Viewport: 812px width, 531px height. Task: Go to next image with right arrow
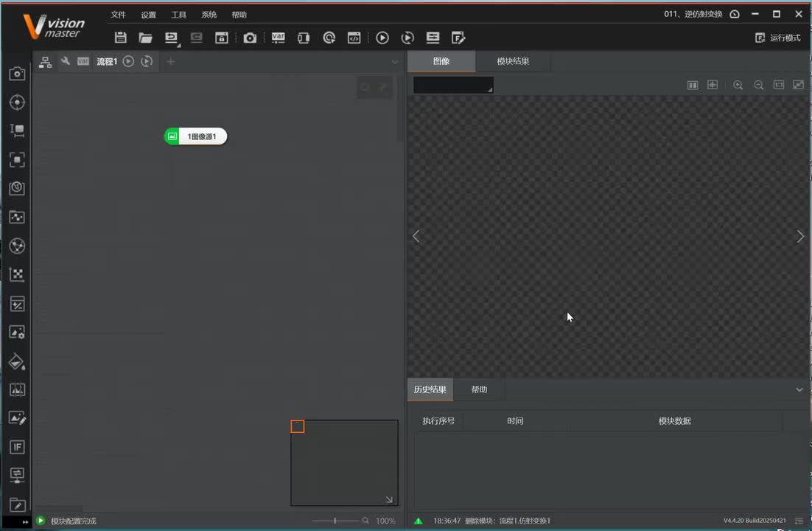click(800, 237)
